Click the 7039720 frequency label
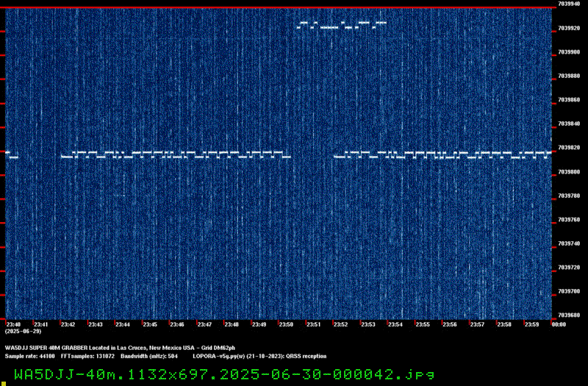 tap(569, 268)
